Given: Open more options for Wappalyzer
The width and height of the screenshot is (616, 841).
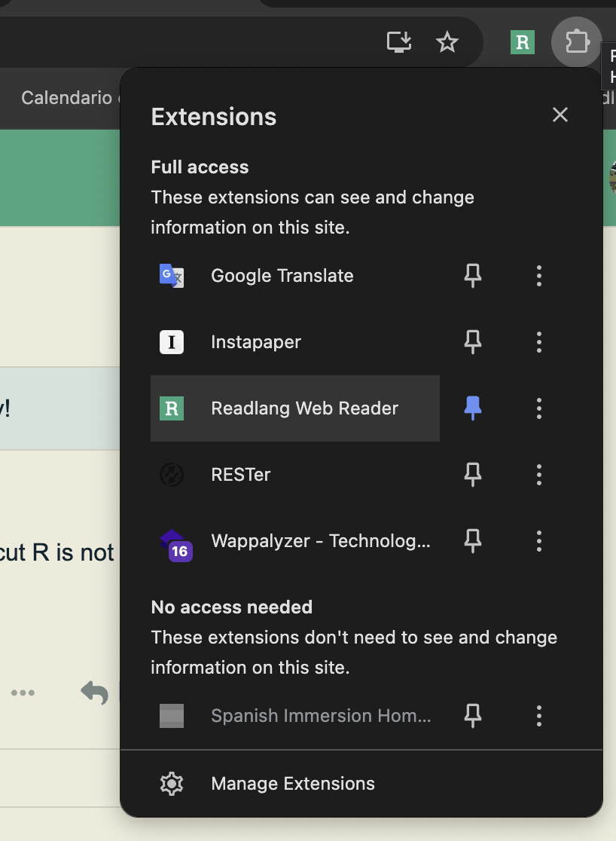Looking at the screenshot, I should tap(538, 541).
